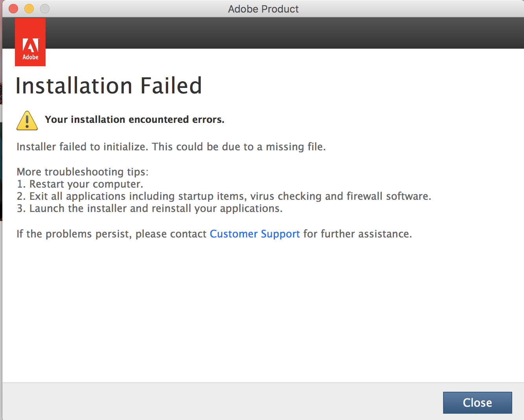Click 'Your installation encountered errors' text
Viewport: 524px width, 420px height.
pyautogui.click(x=134, y=119)
